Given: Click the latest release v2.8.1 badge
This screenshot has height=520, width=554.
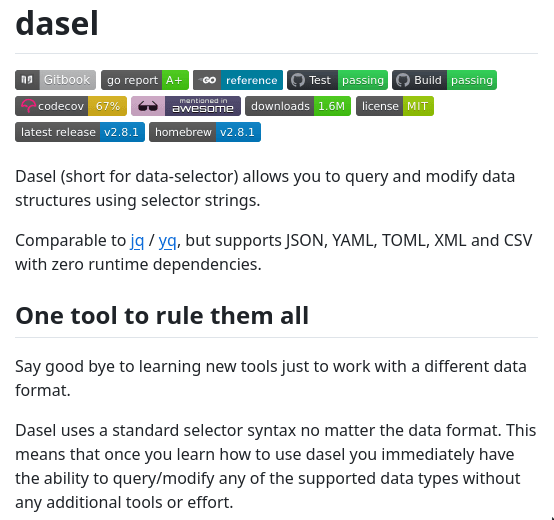Looking at the screenshot, I should [x=80, y=132].
